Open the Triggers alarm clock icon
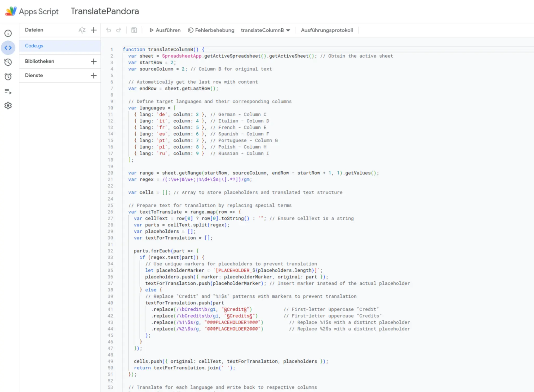The width and height of the screenshot is (534, 392). pyautogui.click(x=8, y=77)
